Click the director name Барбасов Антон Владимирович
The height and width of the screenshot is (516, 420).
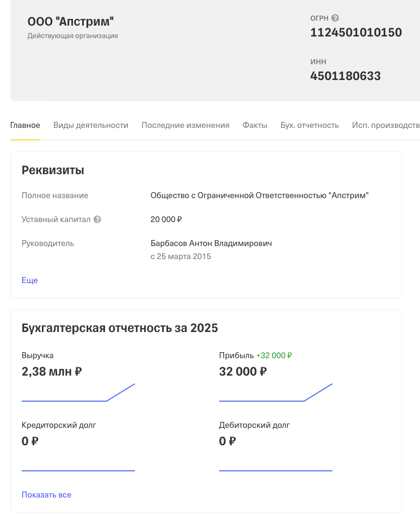click(211, 243)
